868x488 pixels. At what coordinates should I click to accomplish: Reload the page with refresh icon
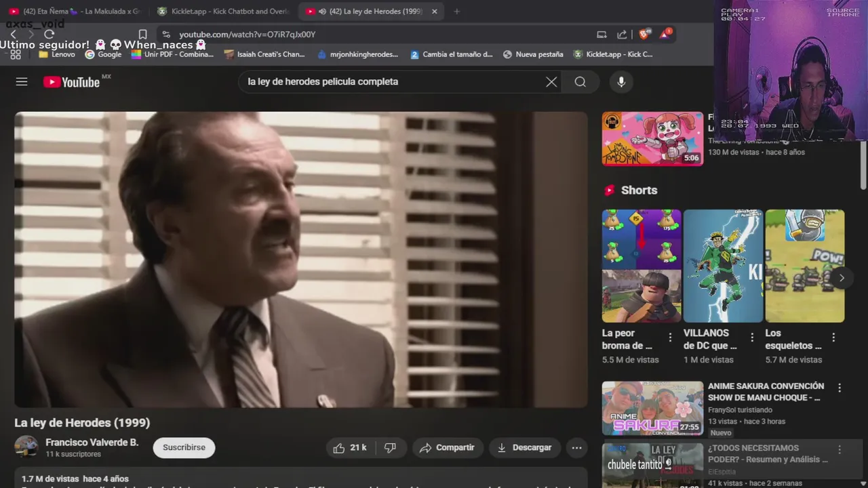coord(49,35)
